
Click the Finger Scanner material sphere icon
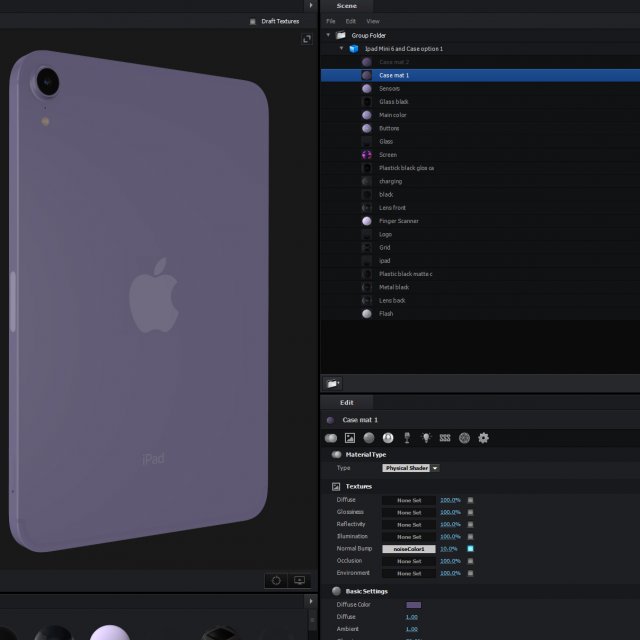[x=367, y=221]
